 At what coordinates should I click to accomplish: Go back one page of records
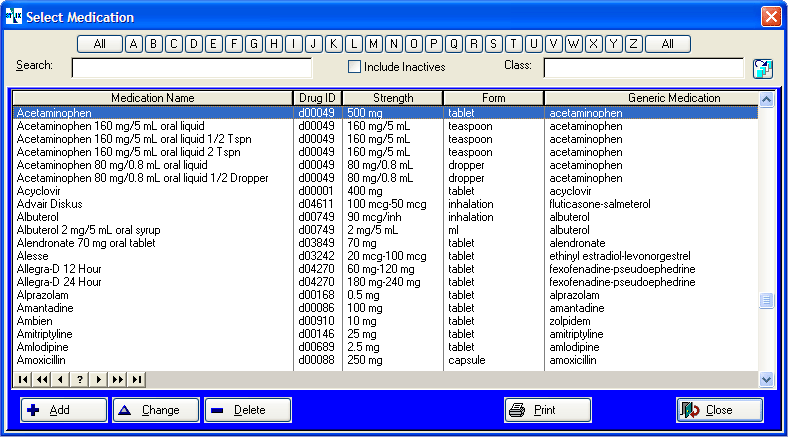tap(42, 379)
